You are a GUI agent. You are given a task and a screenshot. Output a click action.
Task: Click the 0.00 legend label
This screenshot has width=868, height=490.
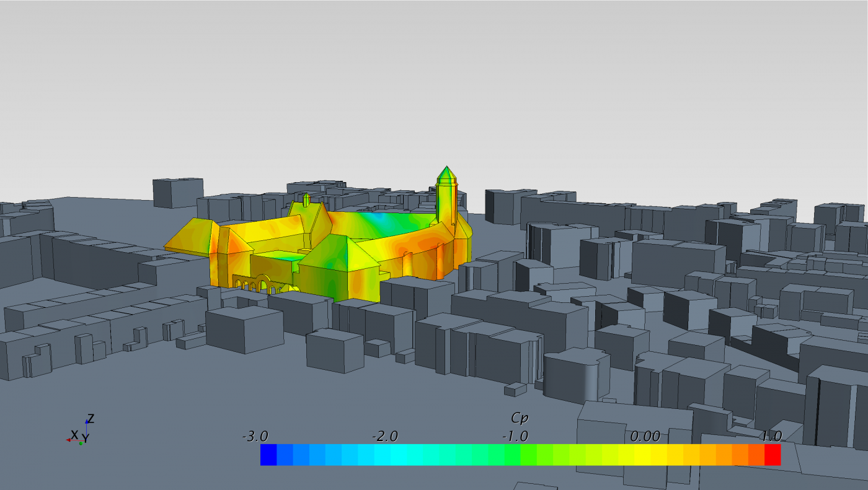(x=645, y=436)
